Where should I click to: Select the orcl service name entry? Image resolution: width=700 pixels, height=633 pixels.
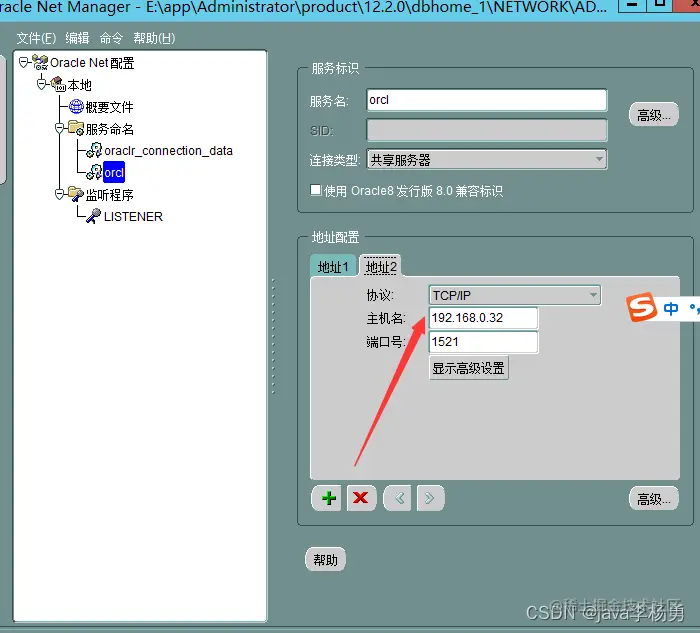click(114, 172)
